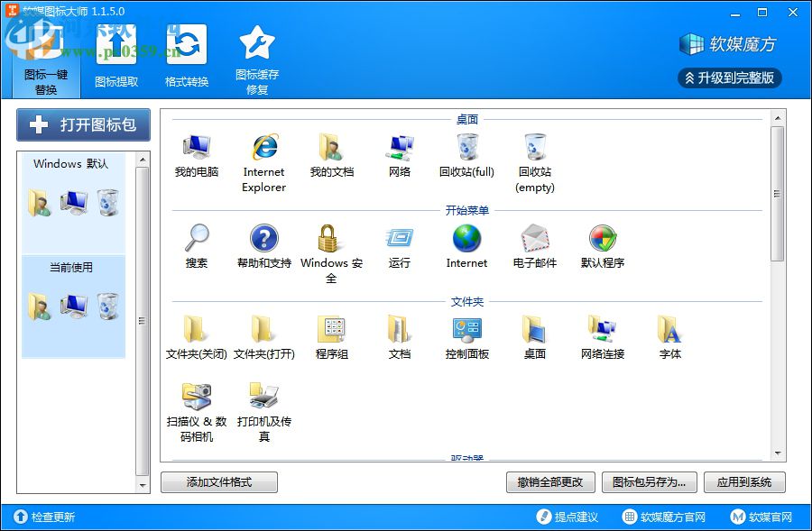The width and height of the screenshot is (812, 531).
Task: Click the 我的电脑 computer icon
Action: (x=196, y=146)
